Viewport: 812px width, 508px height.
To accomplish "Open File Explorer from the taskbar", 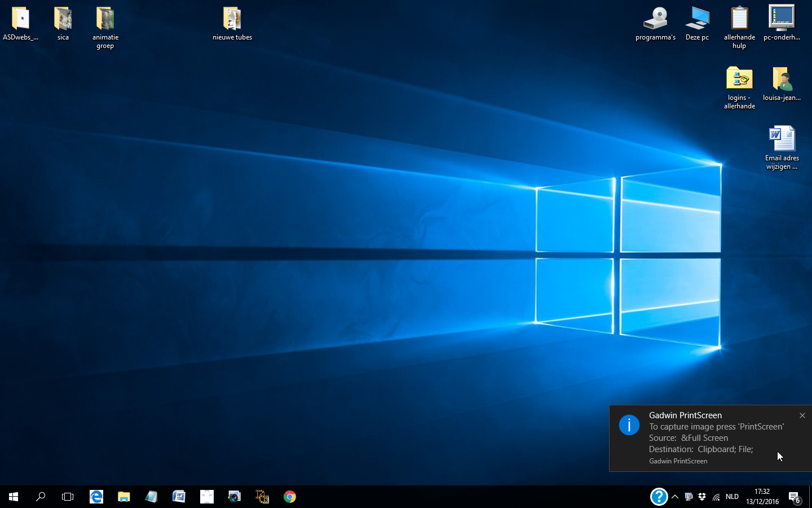I will pos(124,497).
